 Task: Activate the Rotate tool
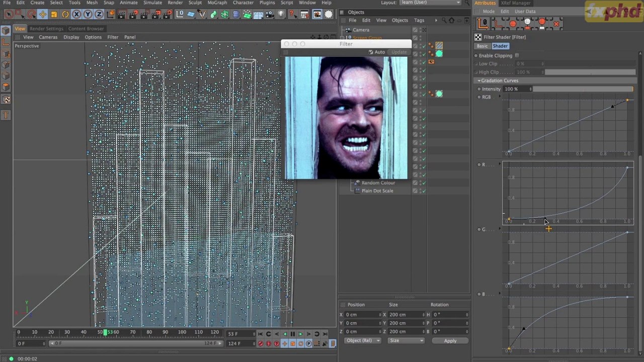(65, 14)
